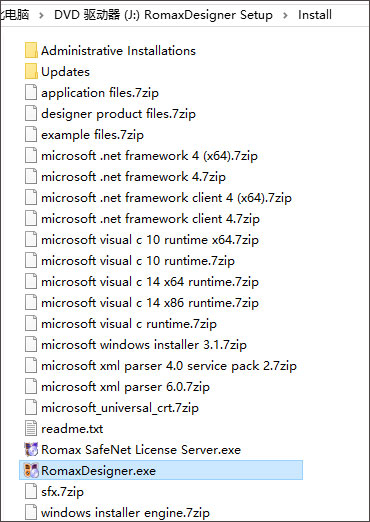Select windows installer engine.7zip
The image size is (370, 522).
[125, 512]
